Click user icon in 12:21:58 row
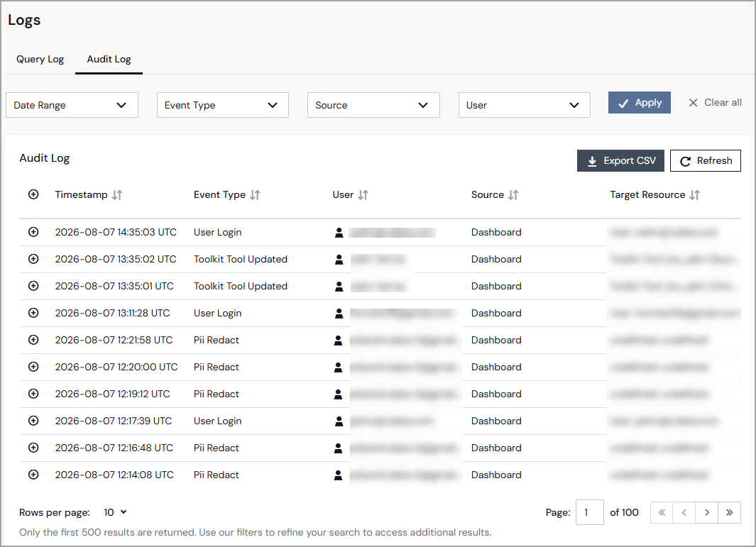756x547 pixels. point(338,341)
